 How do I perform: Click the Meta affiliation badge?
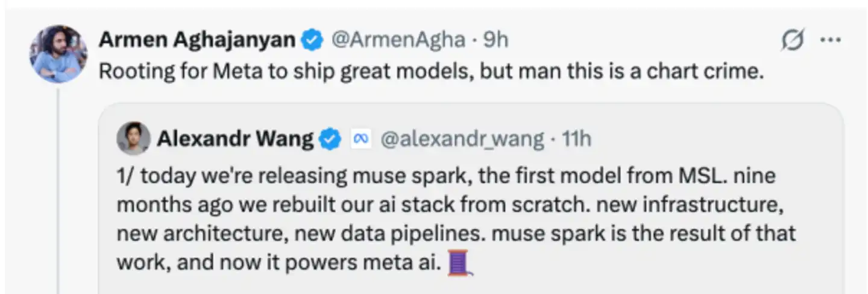click(360, 139)
